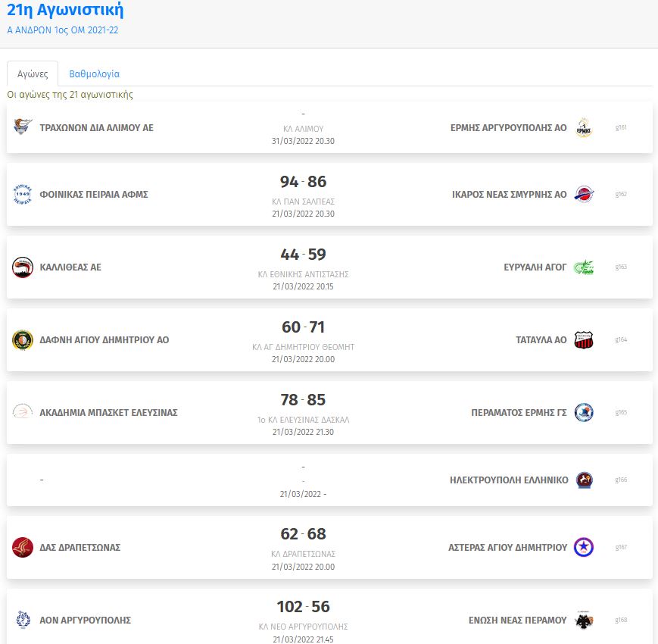Click the date 21/03/2022 21.45
Viewport: 658px width, 644px height.
click(303, 639)
